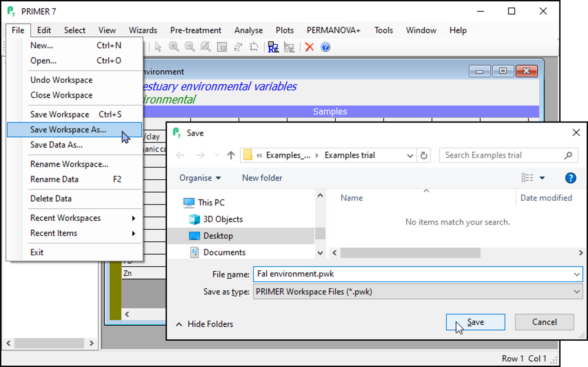Click the blue help question toolbar icon
The width and height of the screenshot is (588, 367).
click(x=325, y=47)
